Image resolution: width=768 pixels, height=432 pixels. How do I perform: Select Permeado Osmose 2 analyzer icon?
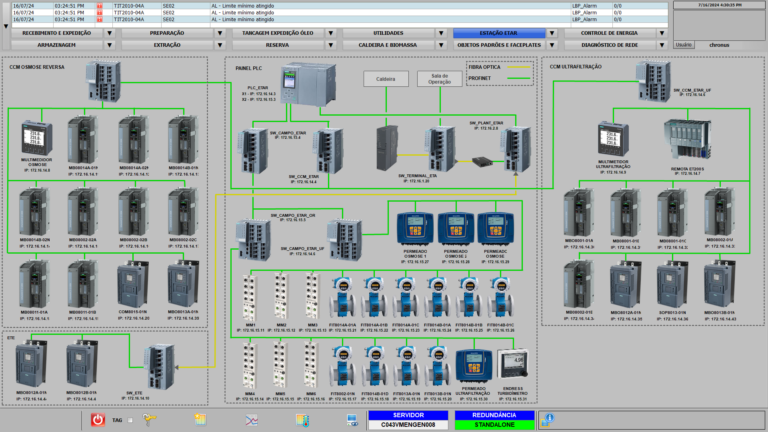click(x=456, y=228)
